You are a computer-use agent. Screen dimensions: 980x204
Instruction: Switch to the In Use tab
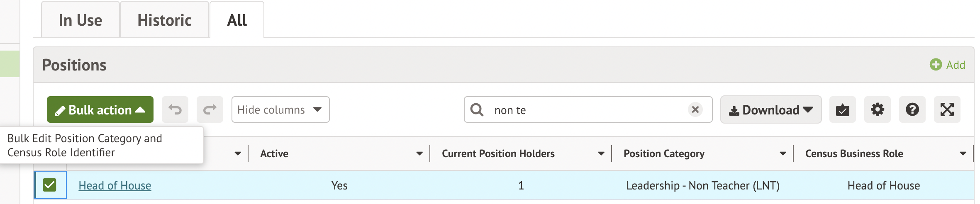point(80,20)
